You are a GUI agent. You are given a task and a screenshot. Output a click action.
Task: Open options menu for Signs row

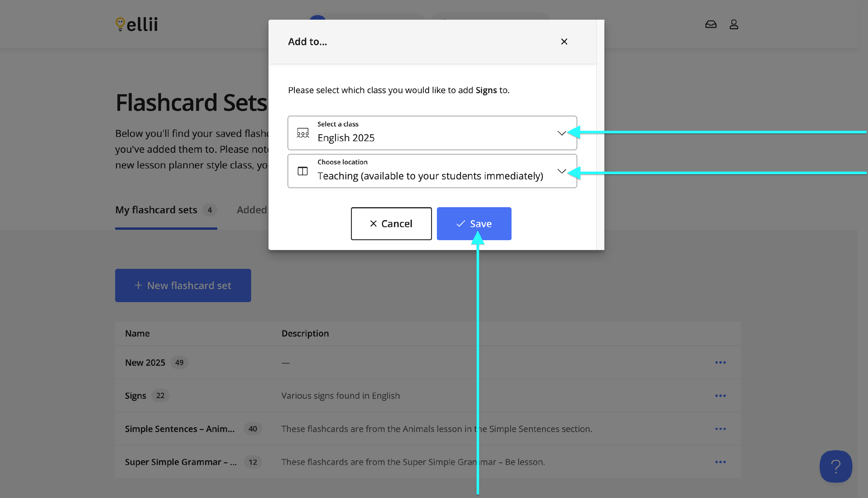click(x=720, y=396)
